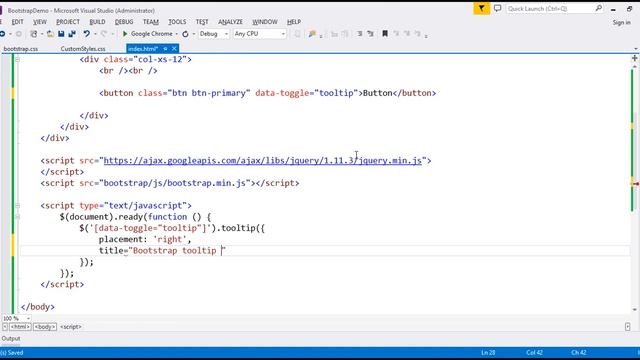The height and width of the screenshot is (360, 640).
Task: Click the <html> breadcrumb button
Action: pyautogui.click(x=20, y=327)
